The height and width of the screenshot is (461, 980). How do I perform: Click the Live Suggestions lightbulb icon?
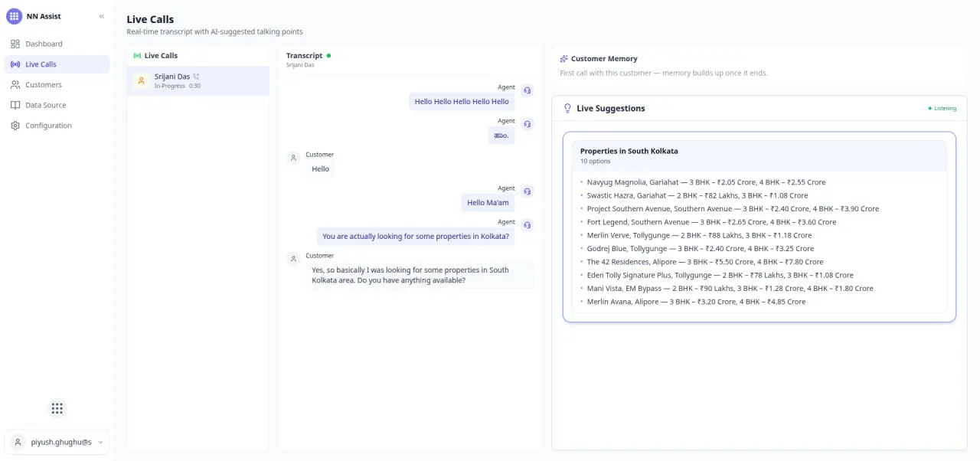pos(567,108)
